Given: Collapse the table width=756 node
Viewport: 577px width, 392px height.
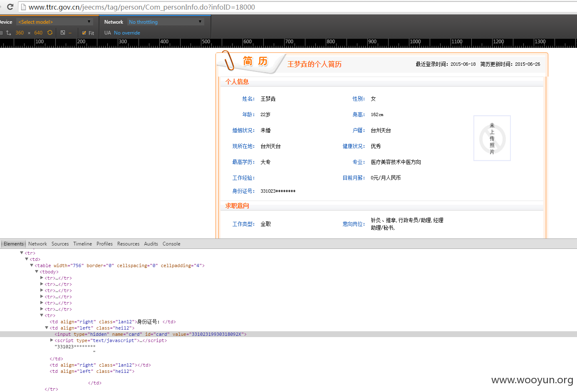Looking at the screenshot, I should (x=32, y=265).
